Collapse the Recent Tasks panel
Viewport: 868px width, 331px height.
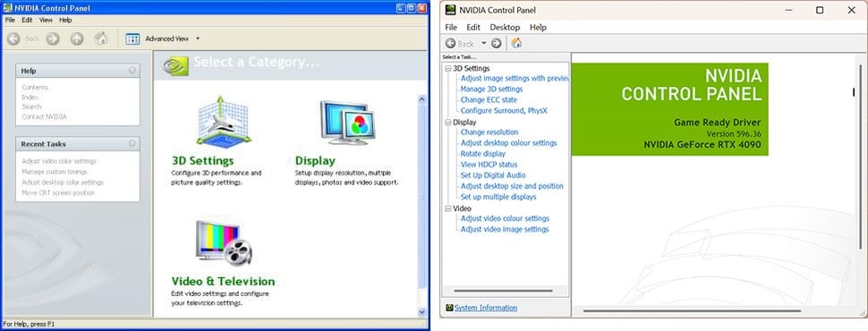[132, 143]
